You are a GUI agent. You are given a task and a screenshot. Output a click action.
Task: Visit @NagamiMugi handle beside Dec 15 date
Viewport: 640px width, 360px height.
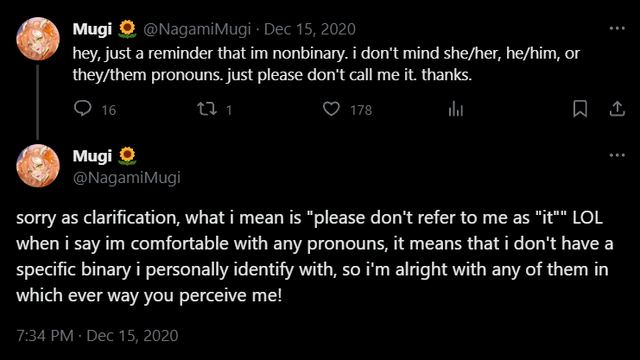(197, 29)
